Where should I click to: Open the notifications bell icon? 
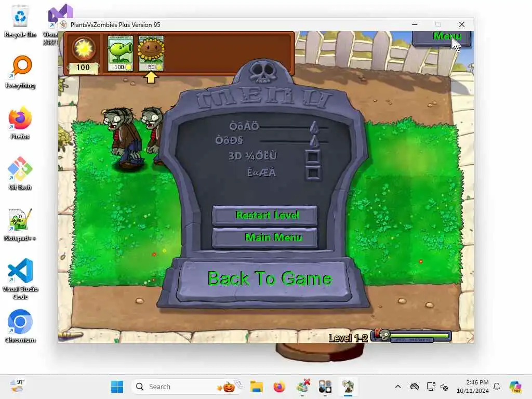497,387
